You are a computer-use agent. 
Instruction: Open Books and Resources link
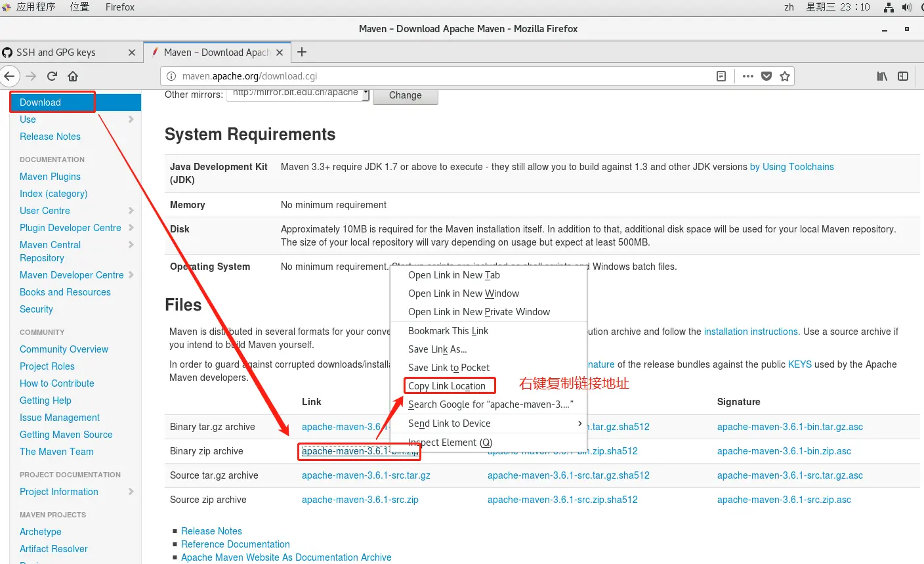pos(65,292)
